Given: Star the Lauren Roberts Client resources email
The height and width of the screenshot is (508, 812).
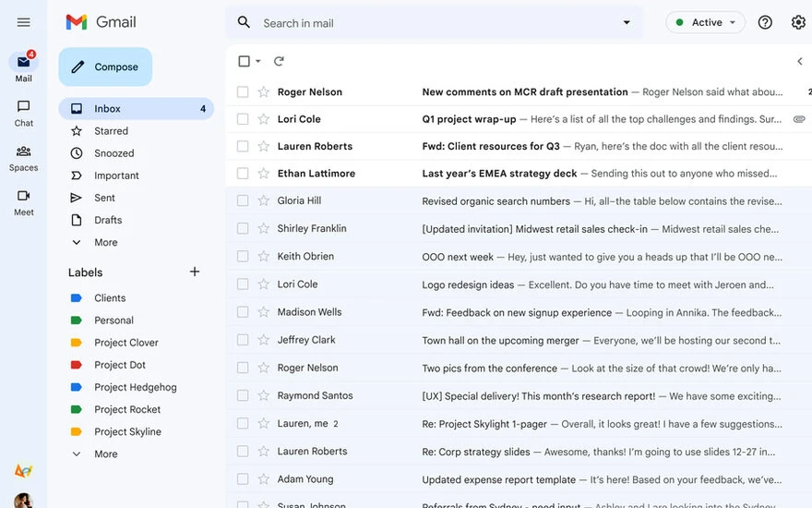Looking at the screenshot, I should [264, 146].
